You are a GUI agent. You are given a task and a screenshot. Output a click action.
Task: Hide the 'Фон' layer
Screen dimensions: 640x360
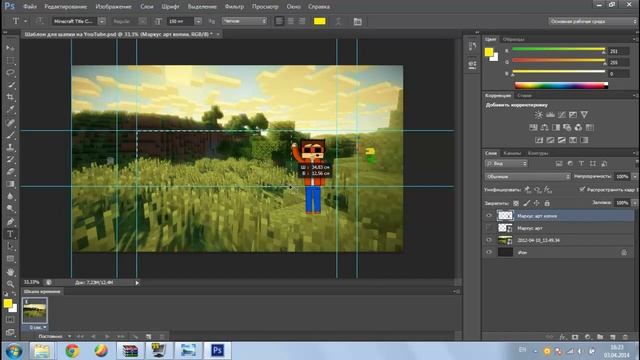point(489,252)
